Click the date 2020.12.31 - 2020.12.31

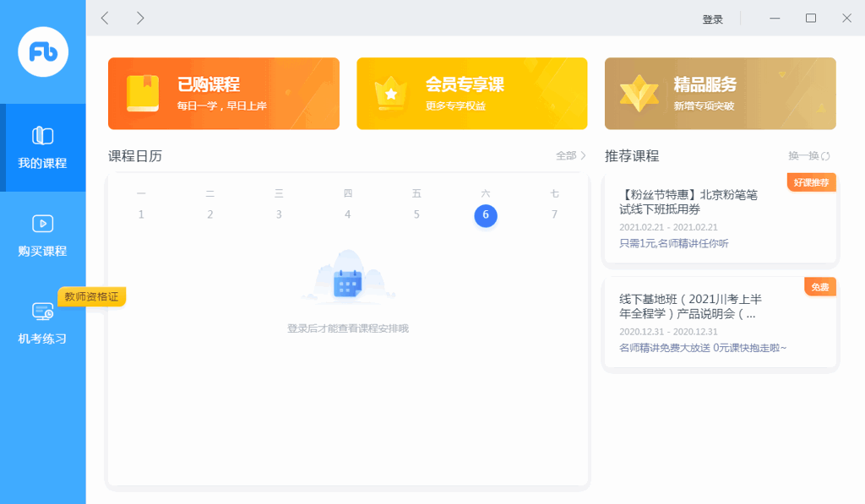click(x=668, y=332)
